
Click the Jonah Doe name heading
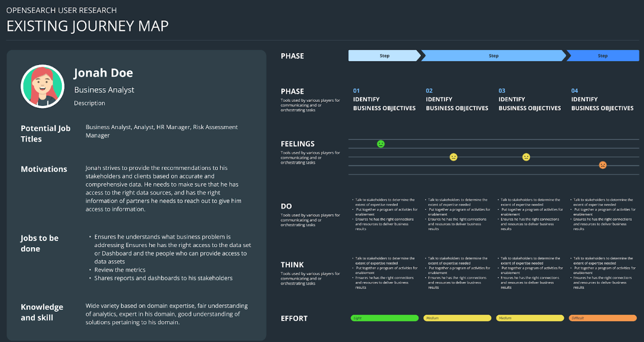tap(103, 73)
